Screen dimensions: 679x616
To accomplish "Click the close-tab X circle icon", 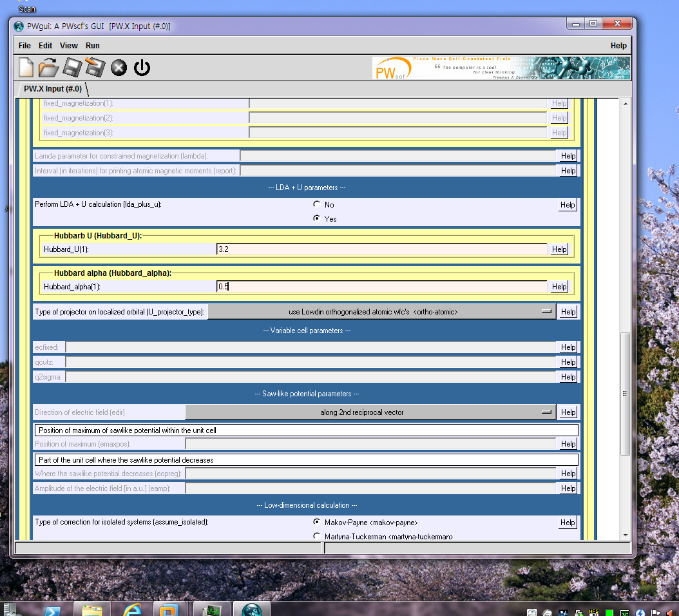I will click(119, 68).
